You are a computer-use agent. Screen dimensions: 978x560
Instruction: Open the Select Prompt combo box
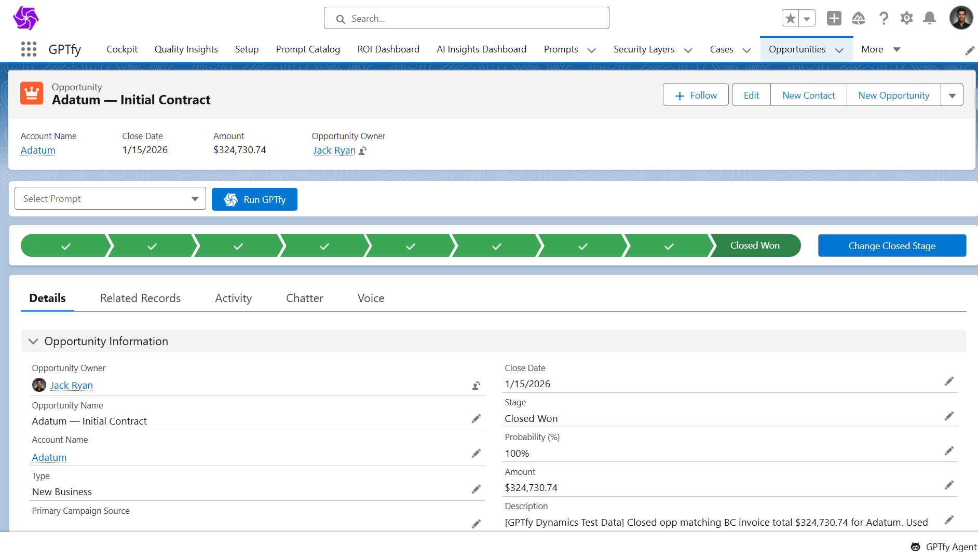(110, 199)
